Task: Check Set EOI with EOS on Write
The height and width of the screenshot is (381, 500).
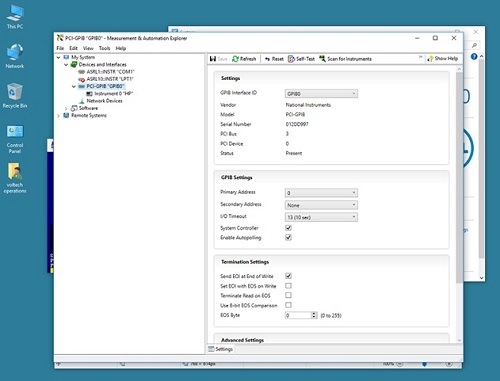Action: (288, 286)
